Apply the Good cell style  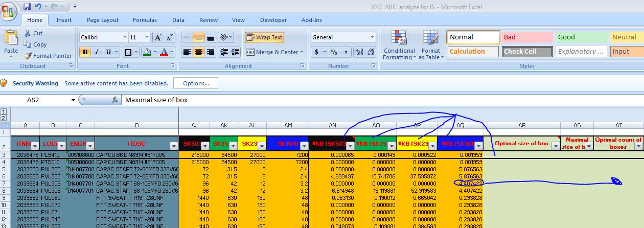pos(581,37)
